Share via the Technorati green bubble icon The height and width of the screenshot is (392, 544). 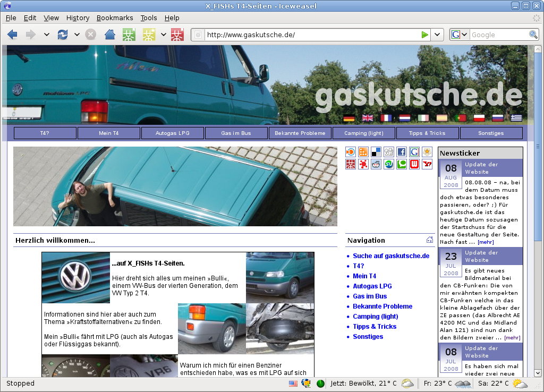pos(402,165)
